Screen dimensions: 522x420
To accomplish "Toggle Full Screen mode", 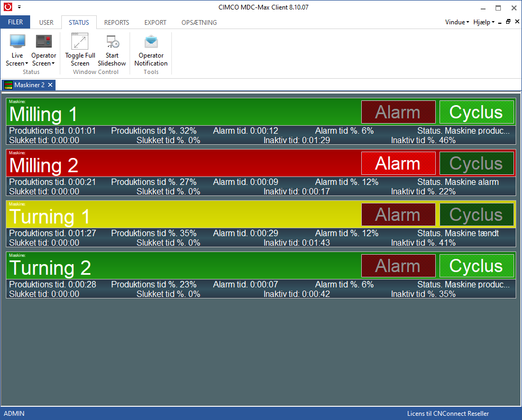I will (80, 42).
